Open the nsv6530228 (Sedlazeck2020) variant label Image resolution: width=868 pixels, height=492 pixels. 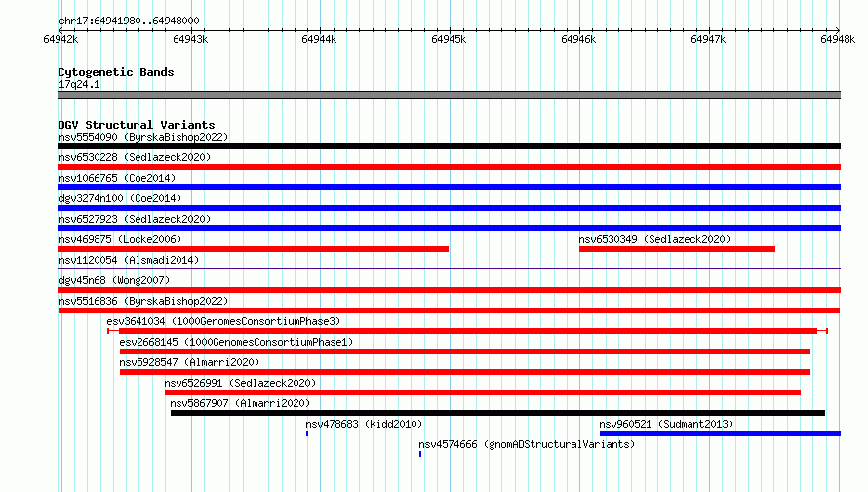point(135,157)
